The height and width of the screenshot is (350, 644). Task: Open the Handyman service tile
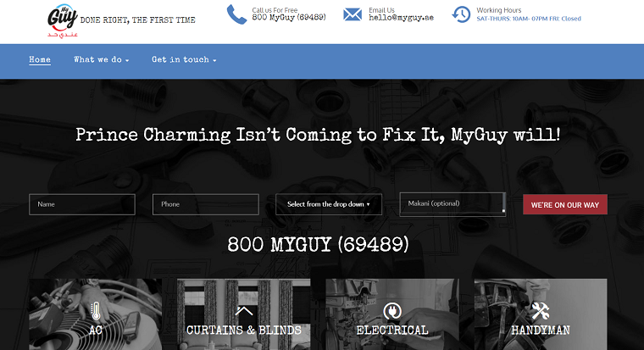click(541, 314)
